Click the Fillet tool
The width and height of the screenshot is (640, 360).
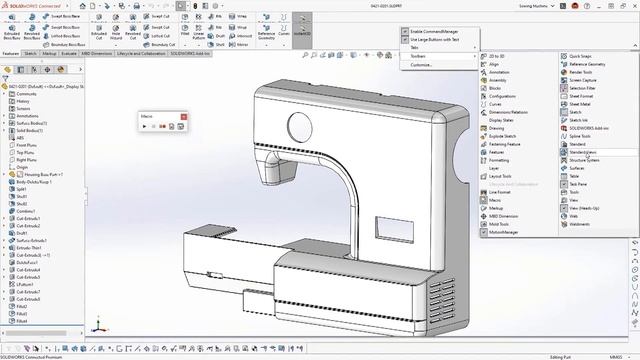pyautogui.click(x=185, y=31)
